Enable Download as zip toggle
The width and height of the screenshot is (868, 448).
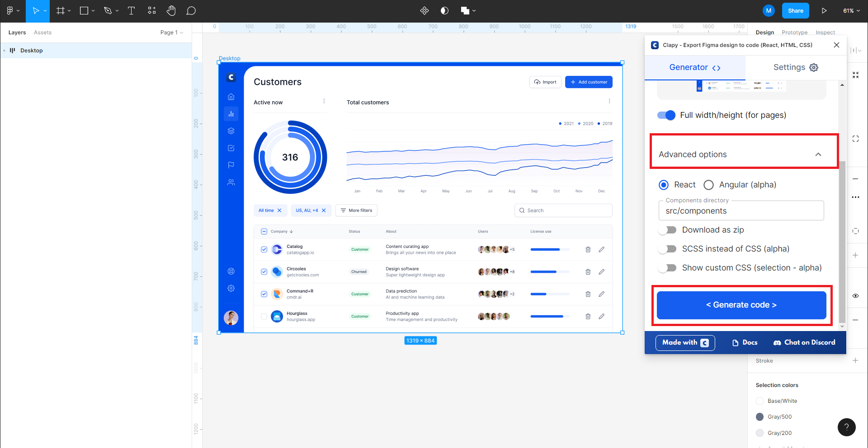tap(667, 230)
